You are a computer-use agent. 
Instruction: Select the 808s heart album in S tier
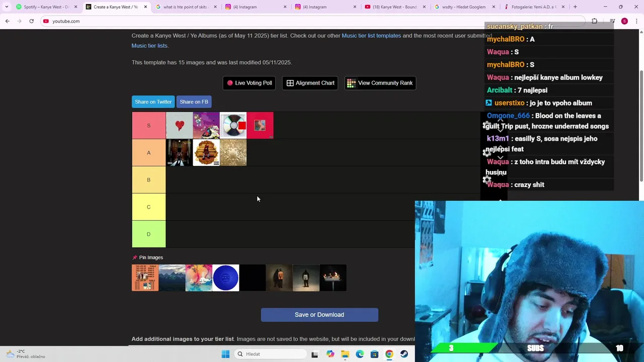(x=179, y=125)
